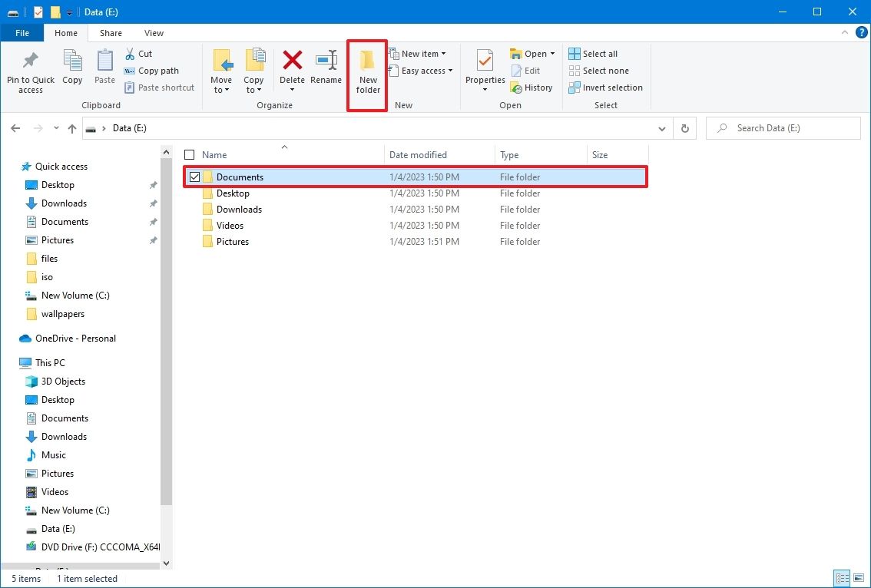
Task: Expand the Easy access dropdown
Action: point(421,71)
